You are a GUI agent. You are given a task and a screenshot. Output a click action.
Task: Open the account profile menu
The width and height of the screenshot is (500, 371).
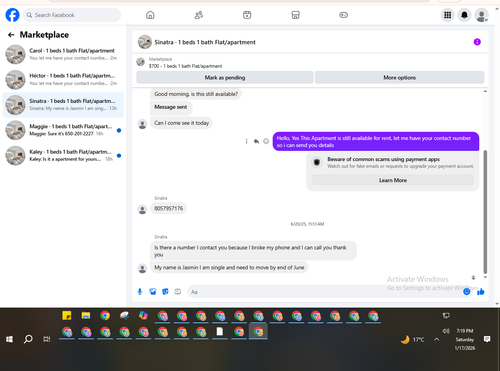482,15
